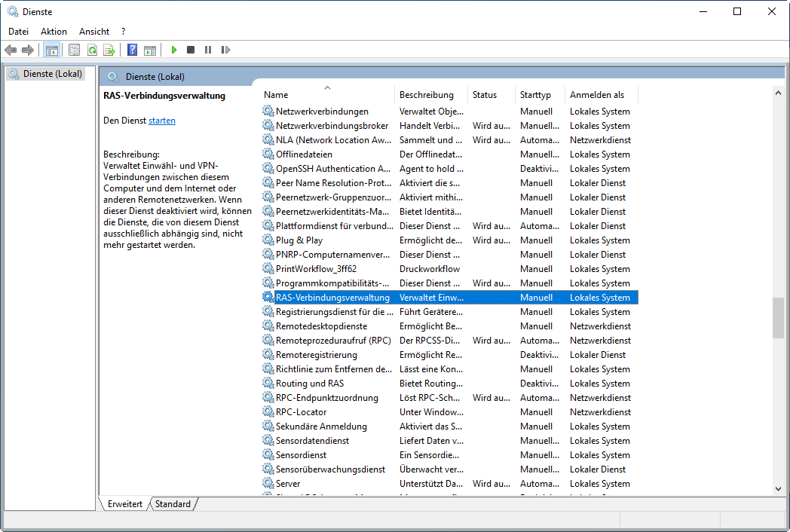
Task: Pause the service with the pause icon
Action: click(208, 50)
